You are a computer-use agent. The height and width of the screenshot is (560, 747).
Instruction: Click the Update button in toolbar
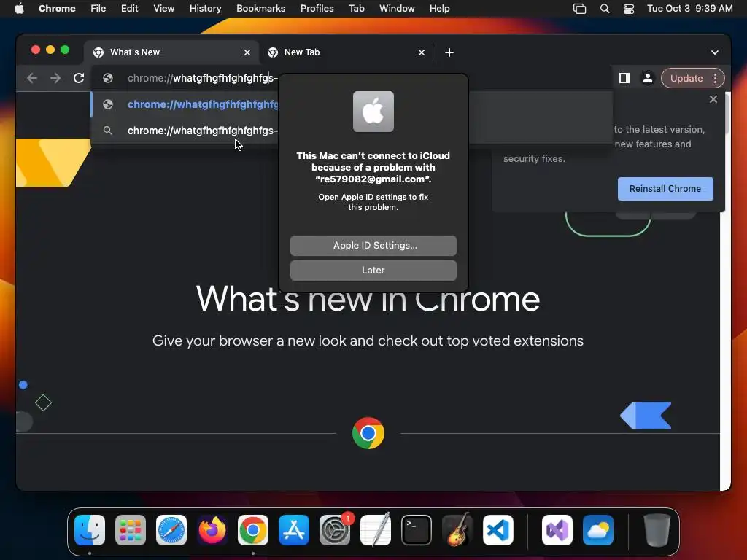[686, 78]
